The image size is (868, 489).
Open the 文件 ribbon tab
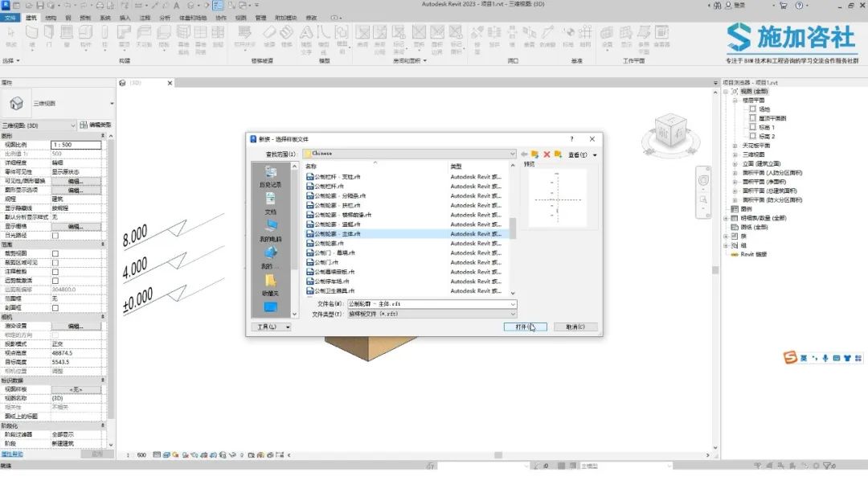coord(10,18)
